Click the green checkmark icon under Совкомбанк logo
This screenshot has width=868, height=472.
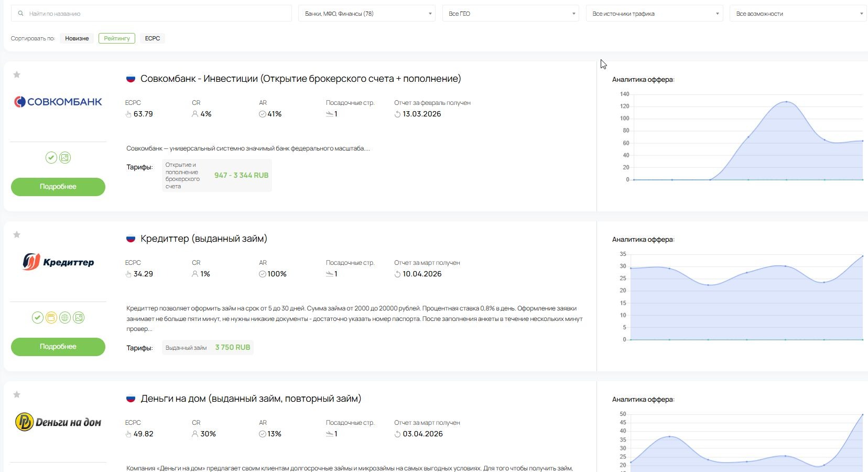[51, 157]
